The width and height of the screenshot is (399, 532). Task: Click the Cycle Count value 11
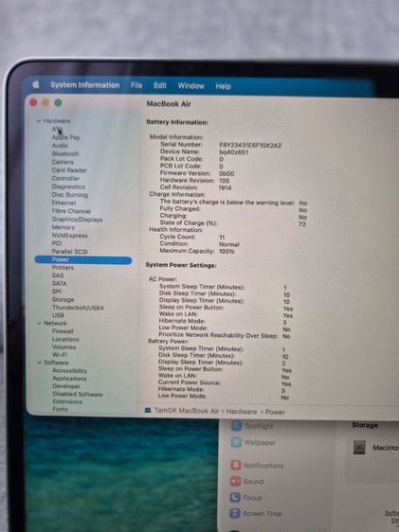click(222, 238)
